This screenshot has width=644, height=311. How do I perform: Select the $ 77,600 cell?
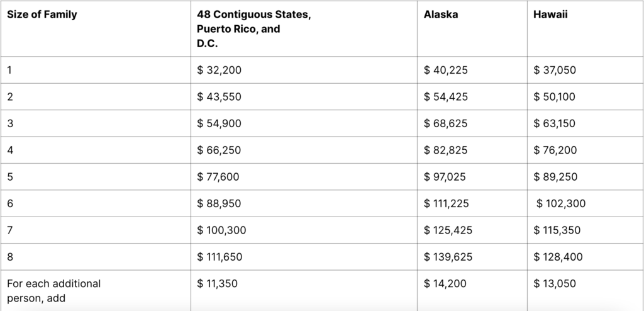tap(218, 177)
